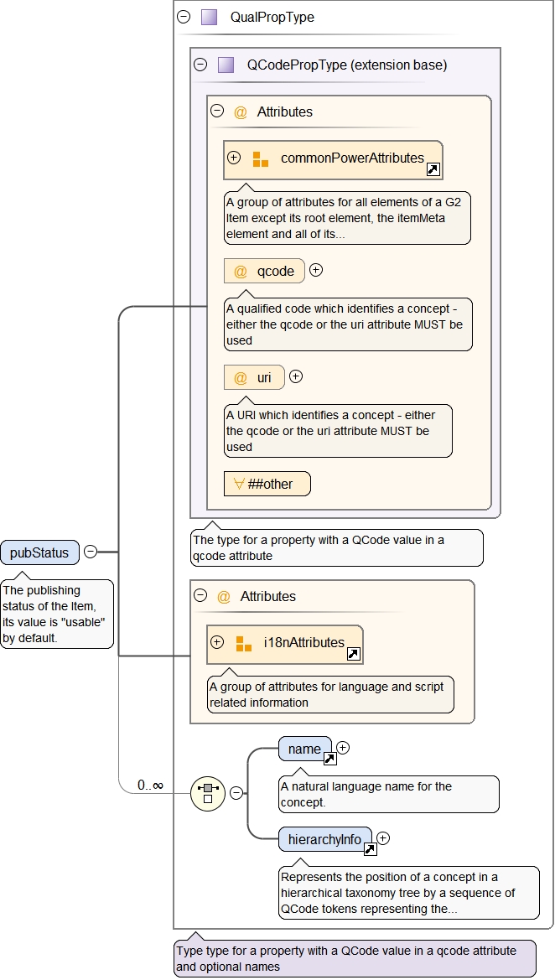Viewport: 555px width, 980px height.
Task: Expand the hierarchyInfo element
Action: coord(383,837)
